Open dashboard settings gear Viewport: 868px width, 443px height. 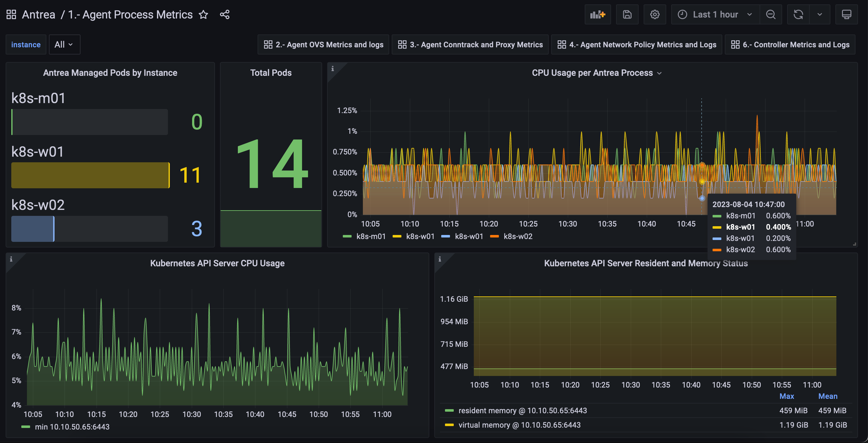click(655, 14)
